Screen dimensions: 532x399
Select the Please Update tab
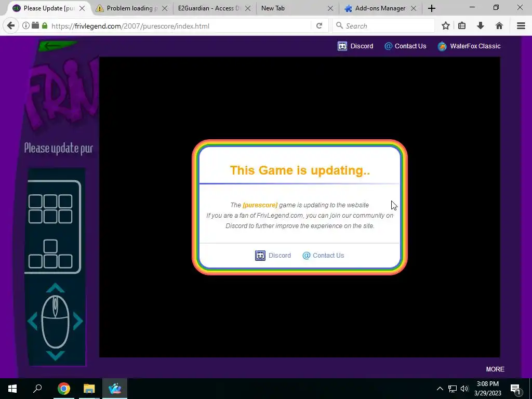[48, 8]
